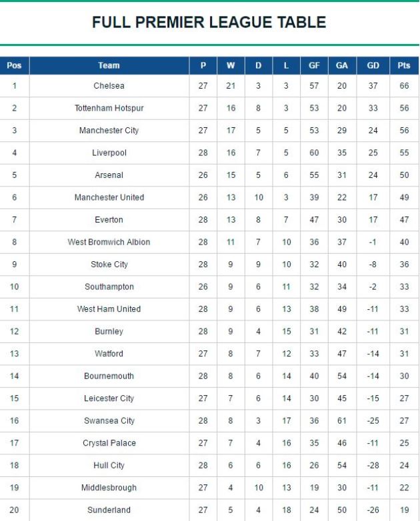
Task: Click the Full Premier League Table heading
Action: tap(209, 22)
